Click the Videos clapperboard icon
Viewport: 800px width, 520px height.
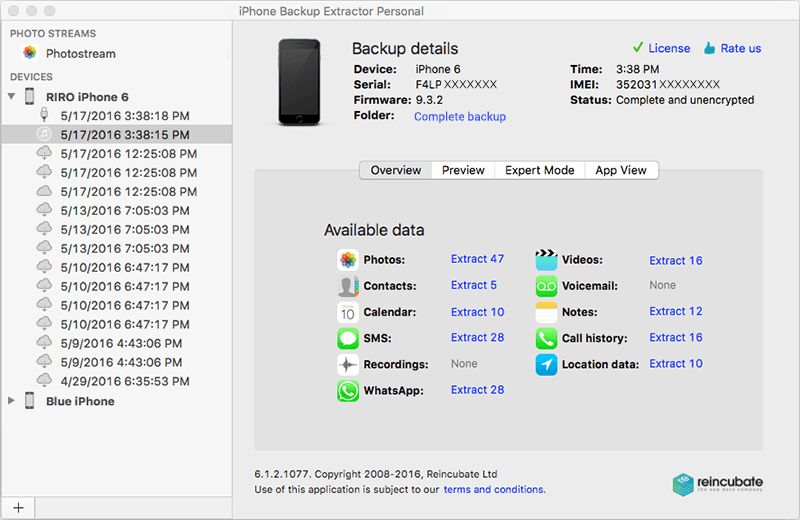click(546, 260)
